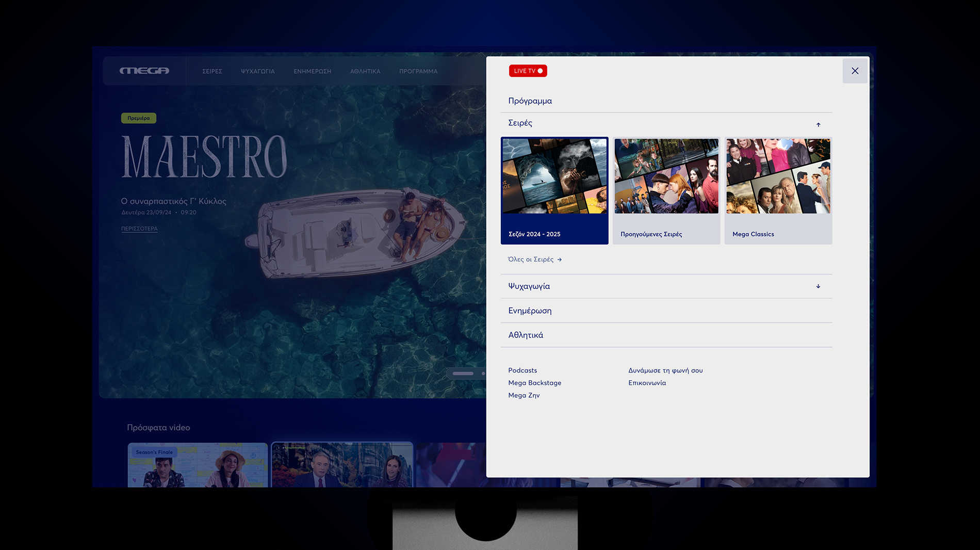Open the Σεζόν 2024 - 2025 card
The width and height of the screenshot is (980, 550).
point(554,190)
